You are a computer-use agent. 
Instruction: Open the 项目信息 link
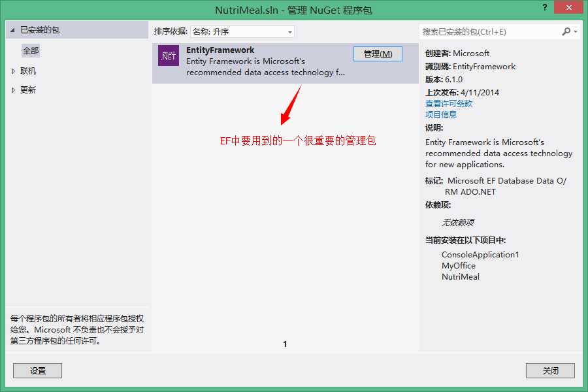point(440,114)
